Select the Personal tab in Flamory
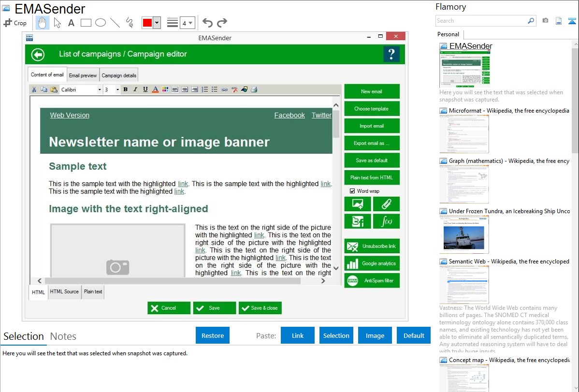 tap(449, 34)
